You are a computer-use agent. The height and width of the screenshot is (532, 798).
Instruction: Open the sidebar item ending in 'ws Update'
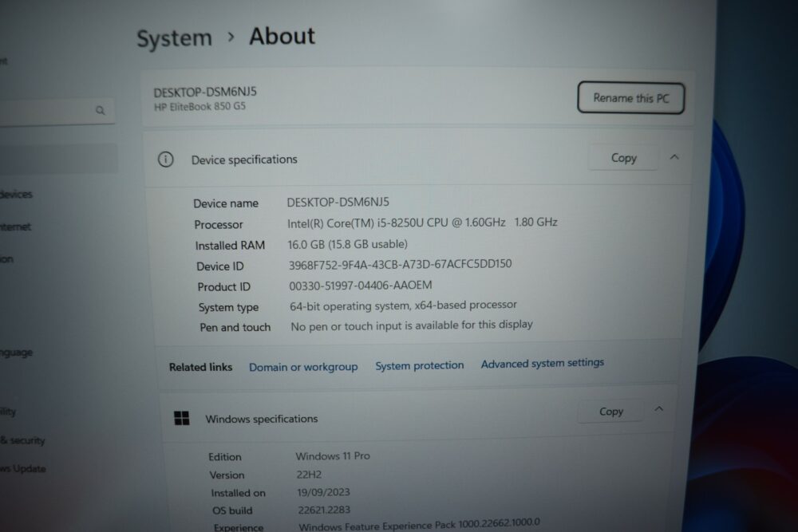[x=23, y=468]
